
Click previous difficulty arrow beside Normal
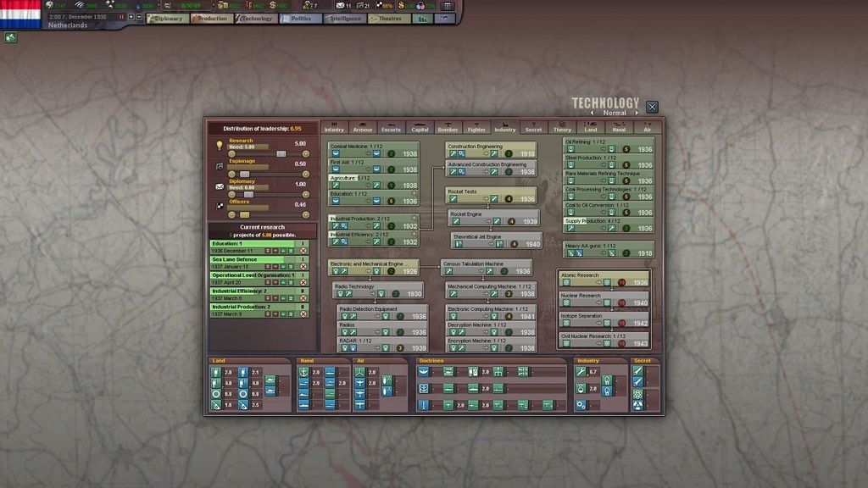pos(592,113)
